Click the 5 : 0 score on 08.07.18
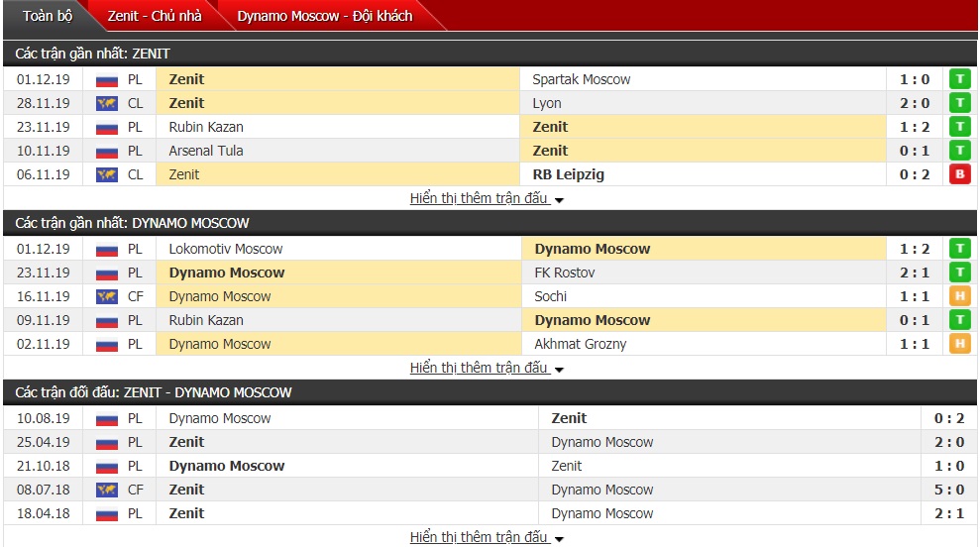The height and width of the screenshot is (547, 980). (x=949, y=490)
